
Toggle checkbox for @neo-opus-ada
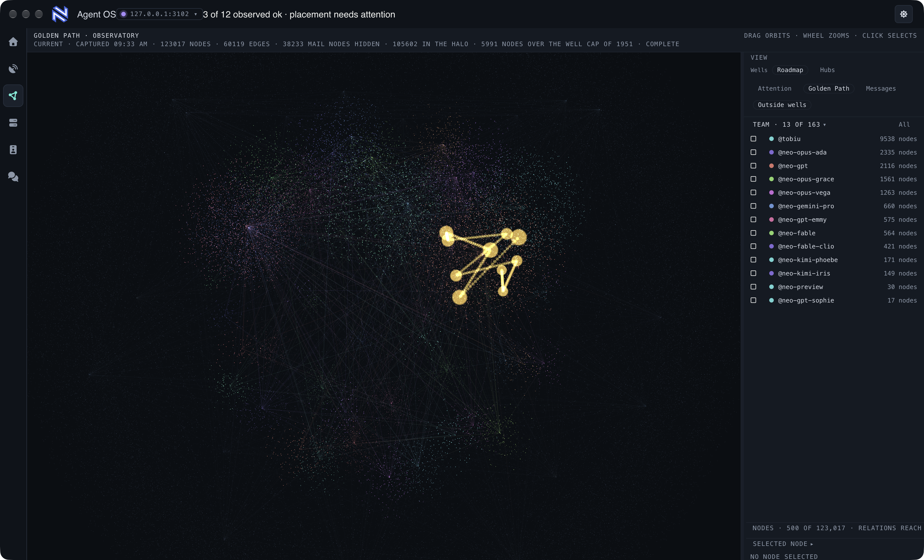pos(753,152)
